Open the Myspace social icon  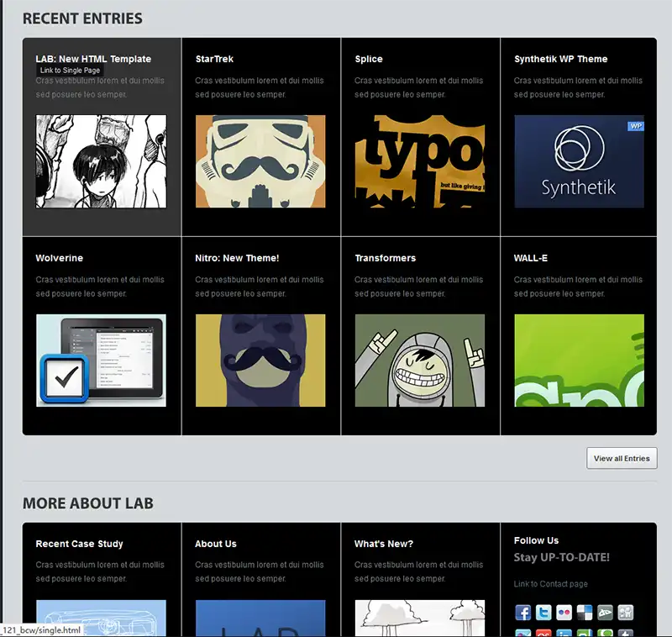coord(626,613)
